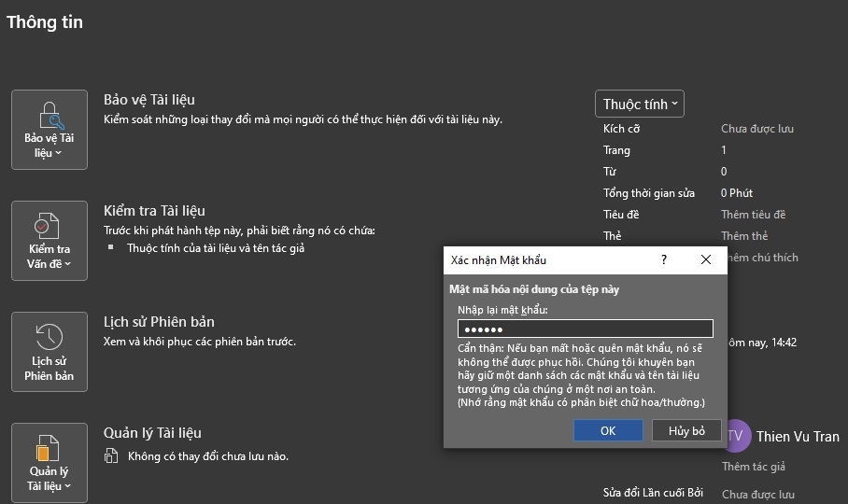Click Thêm thẻ to add tags
The height and width of the screenshot is (504, 848).
pyautogui.click(x=744, y=236)
